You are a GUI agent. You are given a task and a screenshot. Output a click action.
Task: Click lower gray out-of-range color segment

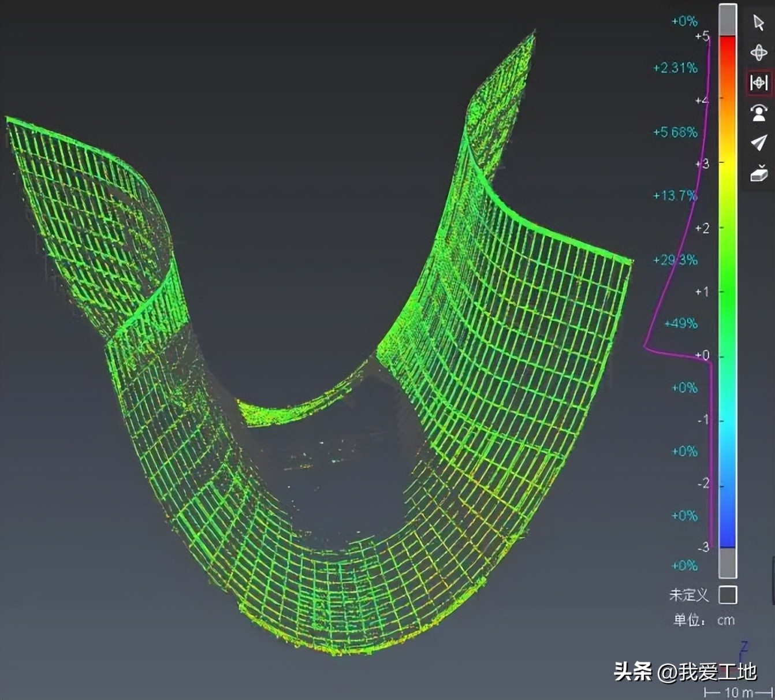tap(728, 563)
